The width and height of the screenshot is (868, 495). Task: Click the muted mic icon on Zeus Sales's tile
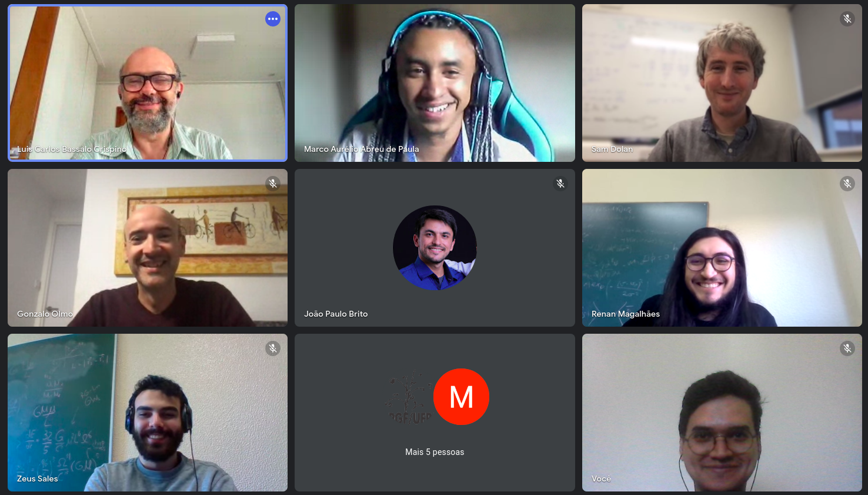pos(273,348)
